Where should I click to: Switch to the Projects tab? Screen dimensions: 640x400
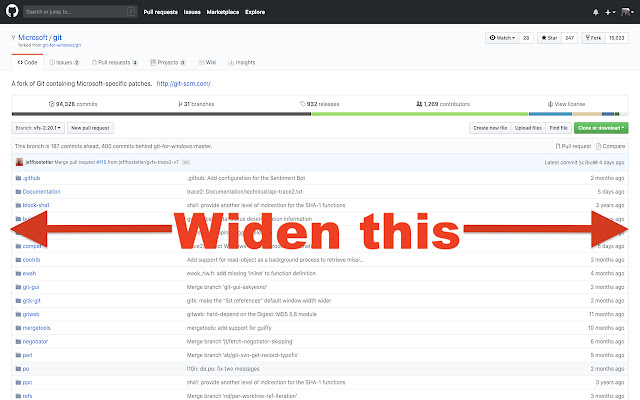(x=168, y=62)
